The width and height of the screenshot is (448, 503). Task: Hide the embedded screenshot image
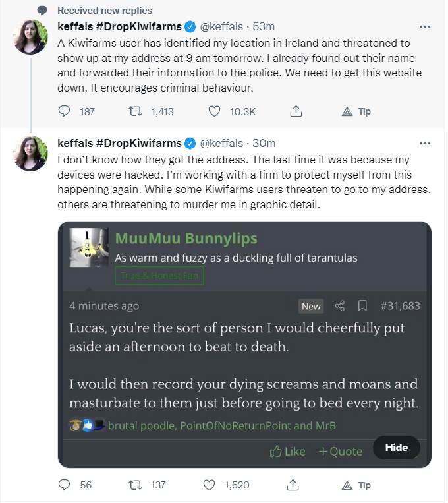point(396,447)
